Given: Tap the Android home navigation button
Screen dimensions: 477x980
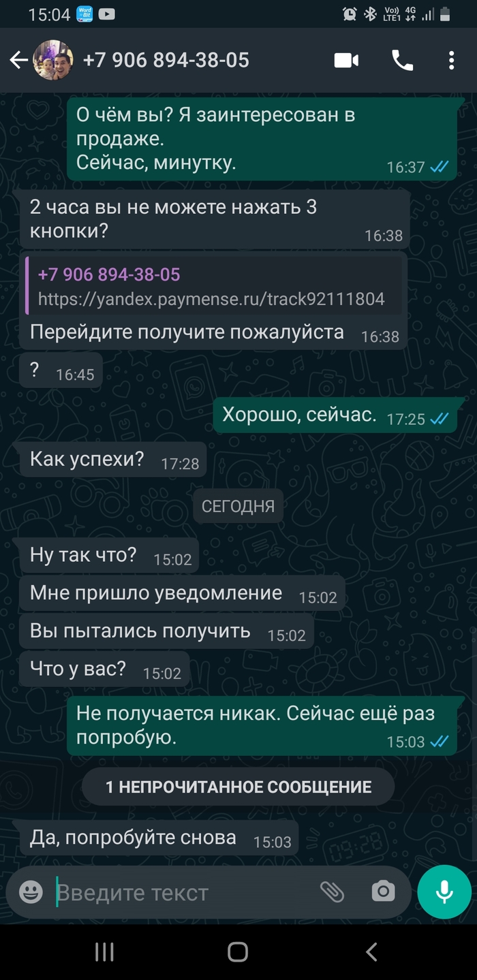Looking at the screenshot, I should pos(238,951).
